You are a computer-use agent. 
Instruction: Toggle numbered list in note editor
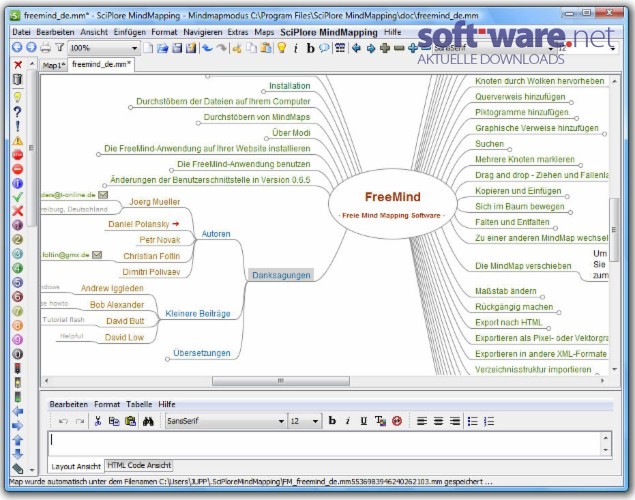(x=489, y=421)
